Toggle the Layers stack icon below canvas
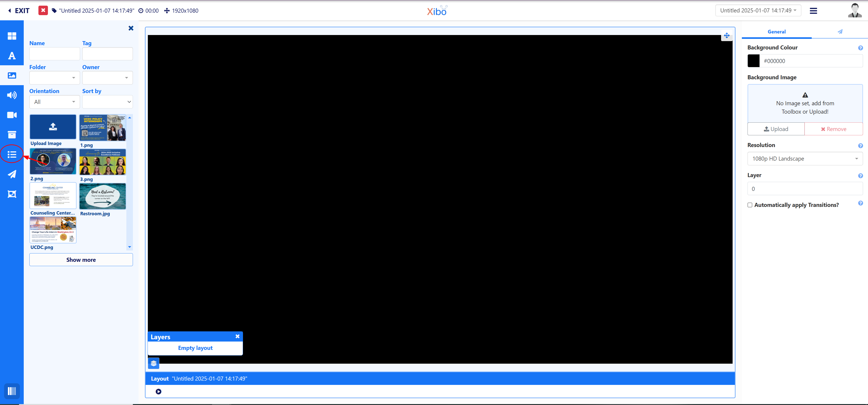868x405 pixels. point(154,363)
